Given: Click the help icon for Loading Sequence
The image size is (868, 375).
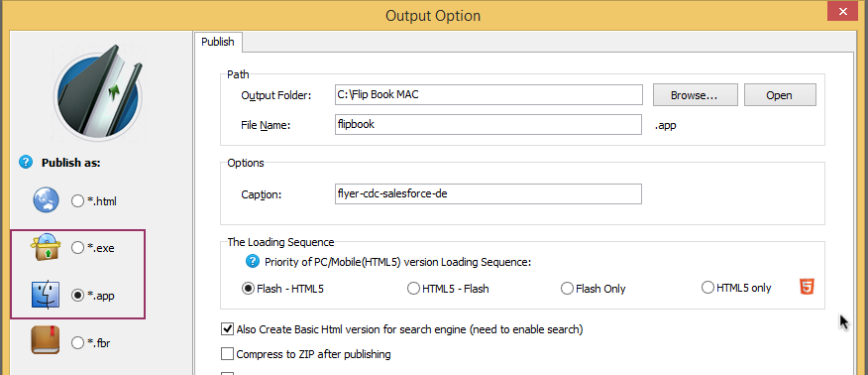Looking at the screenshot, I should click(x=253, y=262).
